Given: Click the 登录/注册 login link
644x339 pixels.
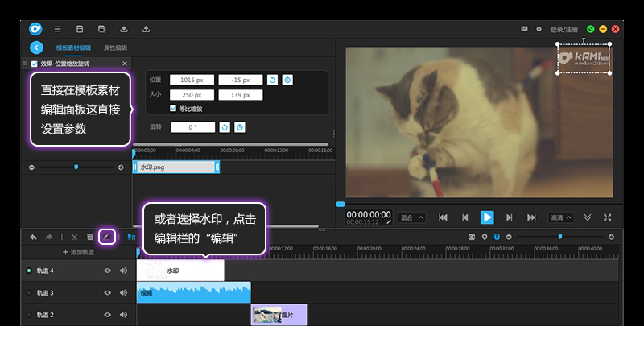Looking at the screenshot, I should pos(564,30).
